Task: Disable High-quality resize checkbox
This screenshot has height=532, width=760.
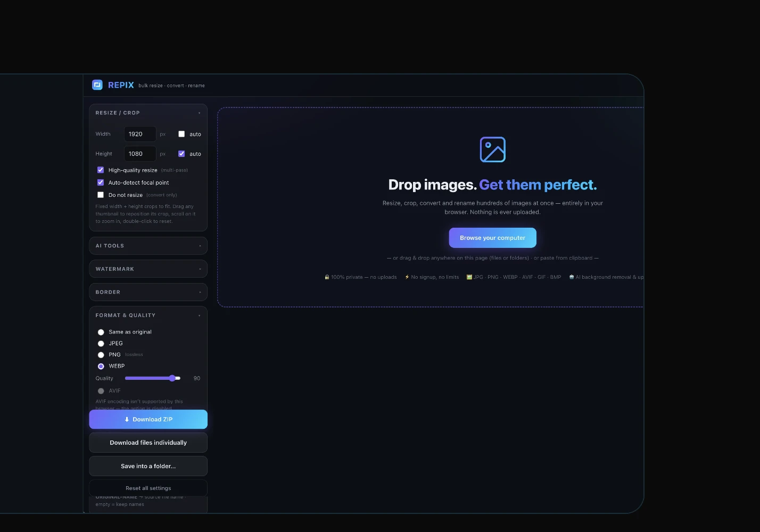Action: [101, 170]
